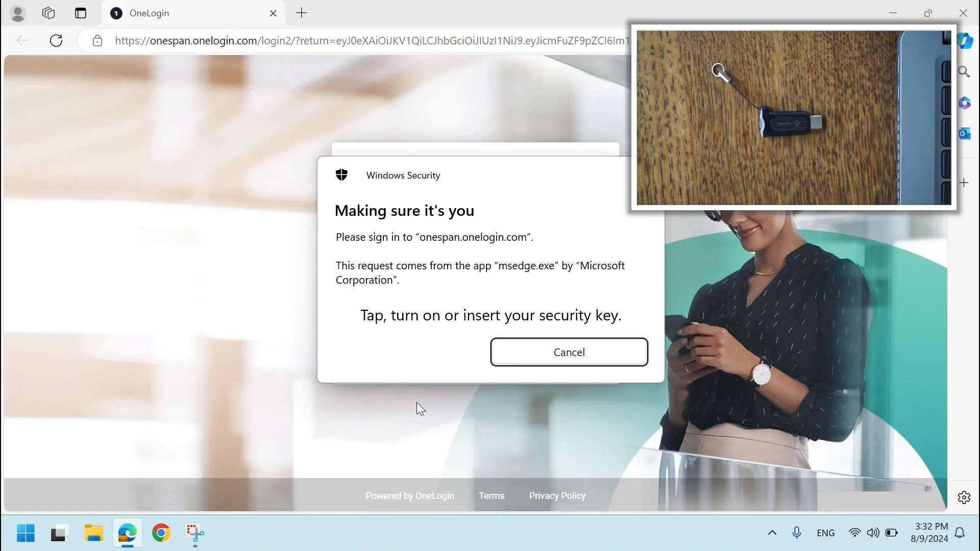Customize sidebar with the plus icon
The width and height of the screenshot is (980, 551).
964,183
